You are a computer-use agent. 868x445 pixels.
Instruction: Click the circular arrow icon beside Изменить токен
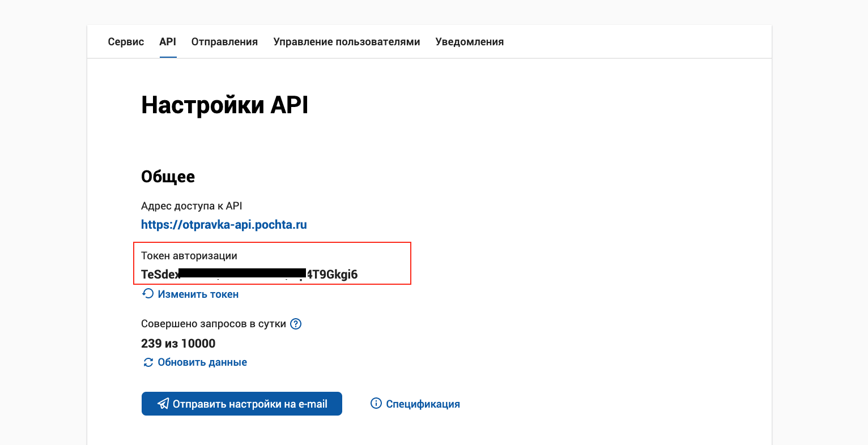pos(148,294)
